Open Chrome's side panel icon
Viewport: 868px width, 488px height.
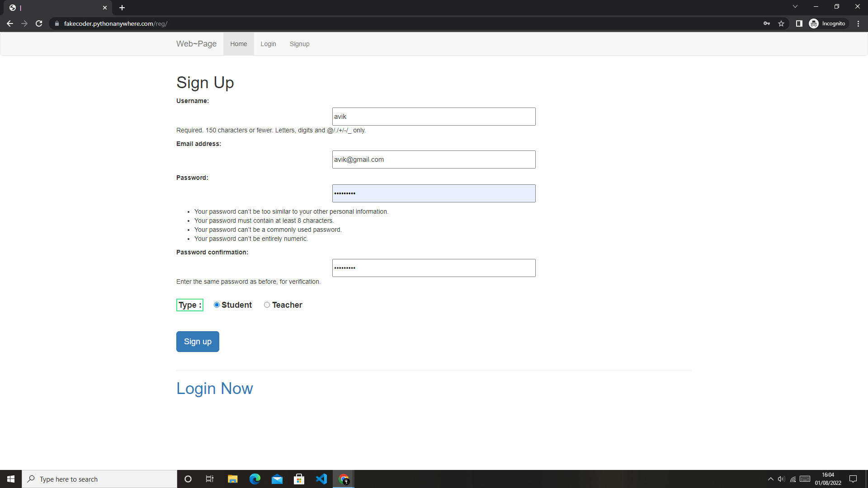[799, 23]
